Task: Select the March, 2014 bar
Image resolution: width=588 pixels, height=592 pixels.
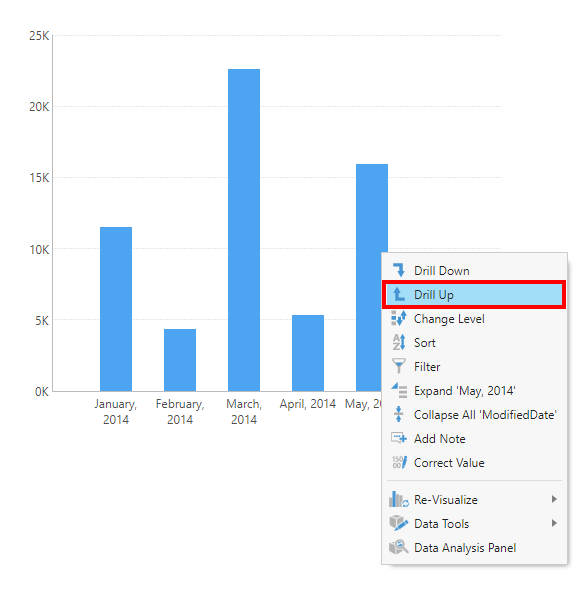Action: pyautogui.click(x=244, y=230)
